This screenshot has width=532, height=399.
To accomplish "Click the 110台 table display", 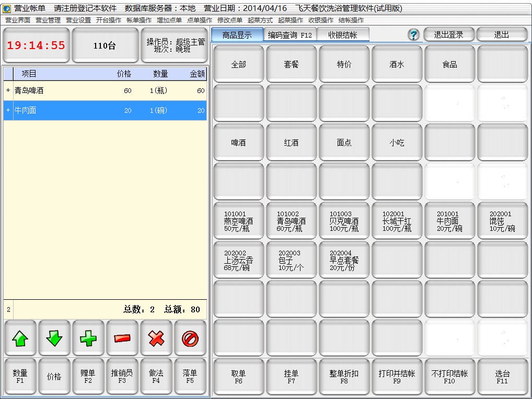I will [x=105, y=46].
